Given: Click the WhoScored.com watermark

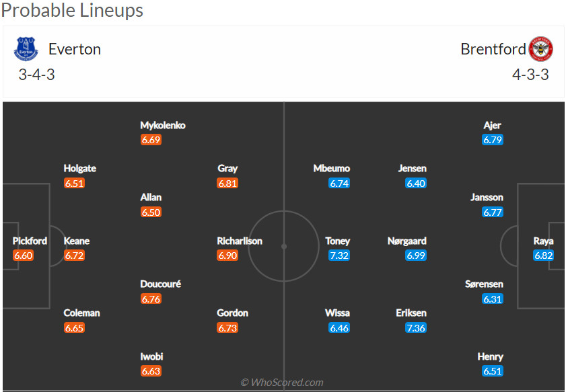Looking at the screenshot, I should (282, 383).
